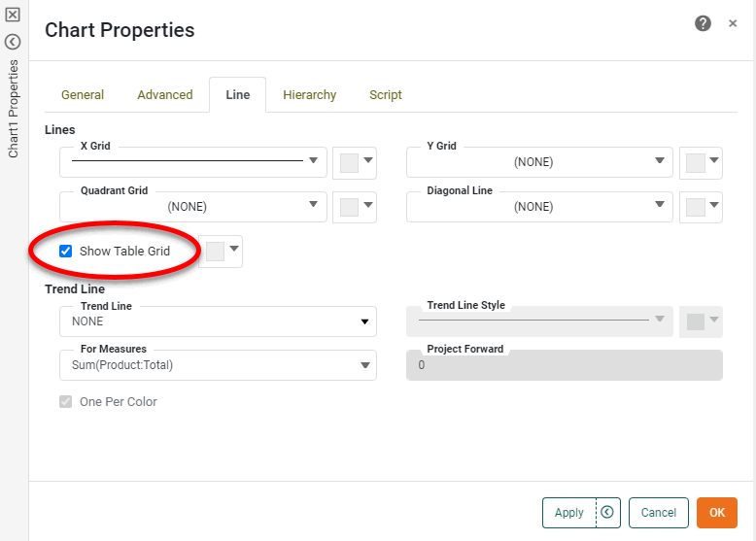756x541 pixels.
Task: Click the Project Forward input field
Action: coord(564,365)
